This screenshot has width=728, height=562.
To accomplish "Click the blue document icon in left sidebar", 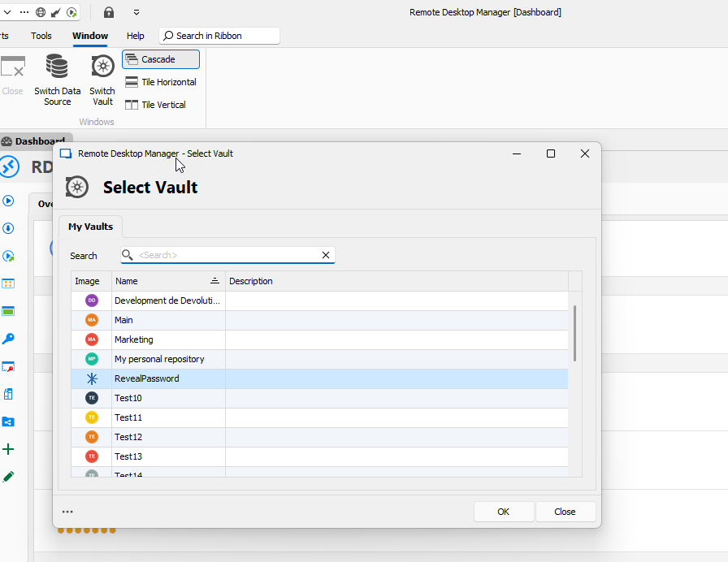I will 8,394.
